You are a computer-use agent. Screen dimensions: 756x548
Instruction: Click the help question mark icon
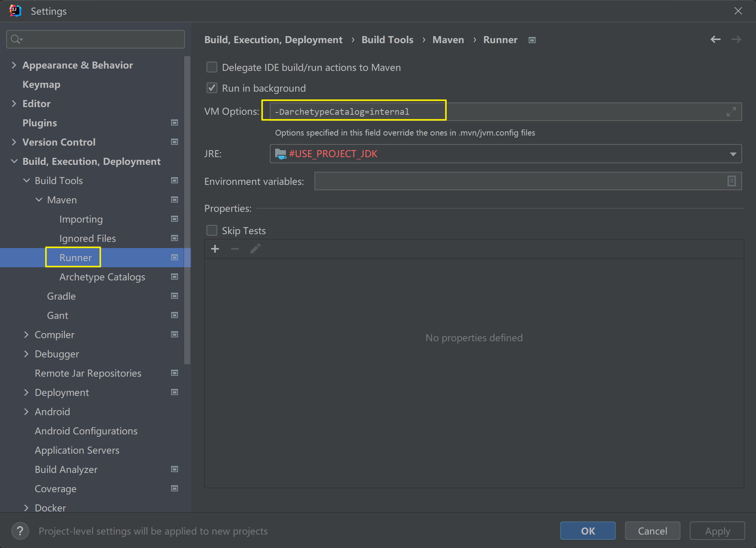coord(20,531)
